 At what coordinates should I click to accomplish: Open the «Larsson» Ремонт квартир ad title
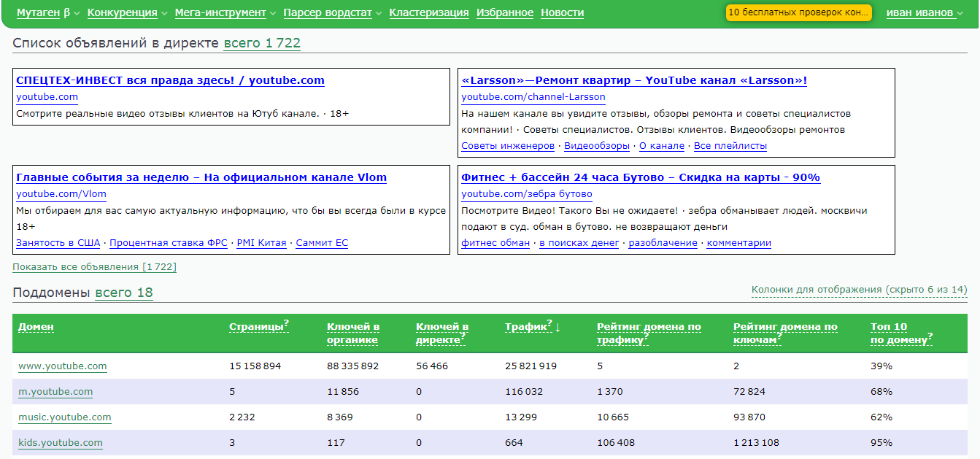click(x=634, y=80)
